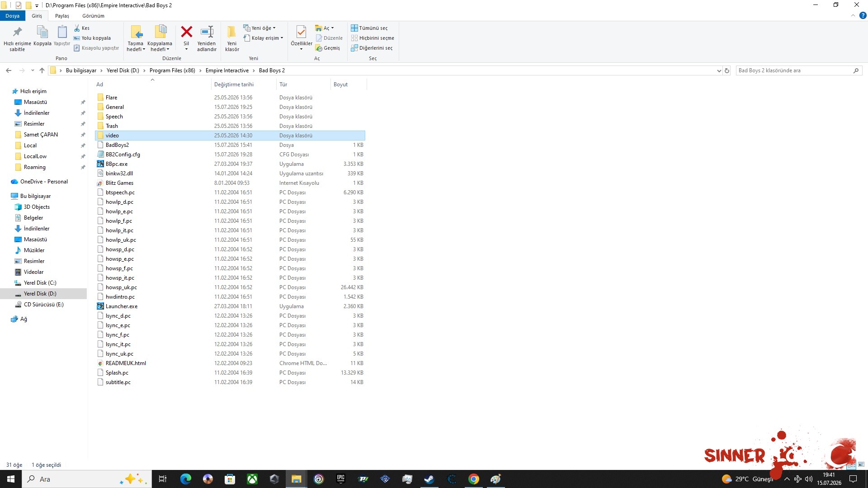The image size is (868, 488).
Task: Click the Kes scissors icon
Action: click(x=77, y=28)
